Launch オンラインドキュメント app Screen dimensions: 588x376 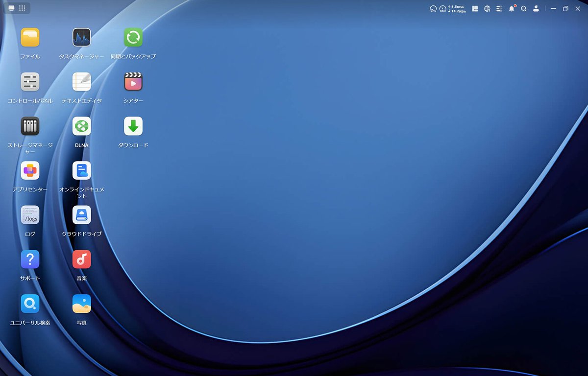click(81, 170)
